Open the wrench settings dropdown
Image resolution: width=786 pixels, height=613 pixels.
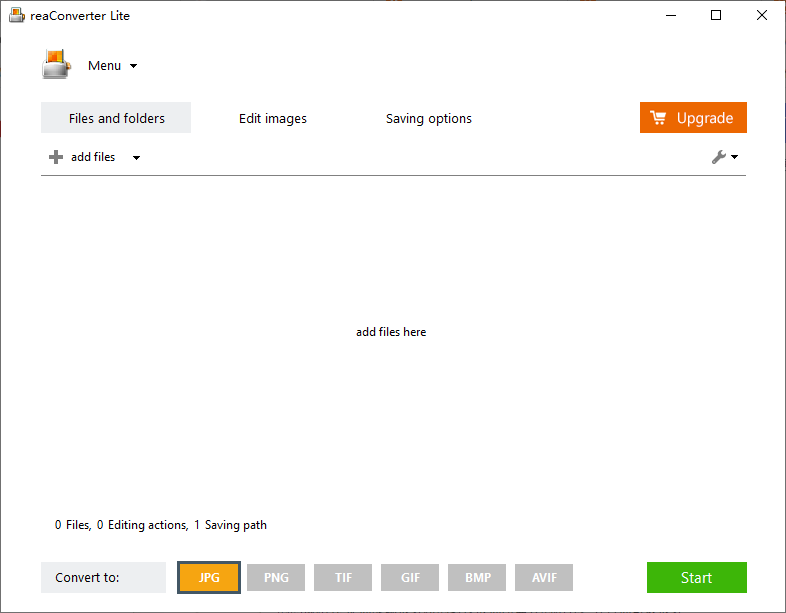[x=725, y=157]
